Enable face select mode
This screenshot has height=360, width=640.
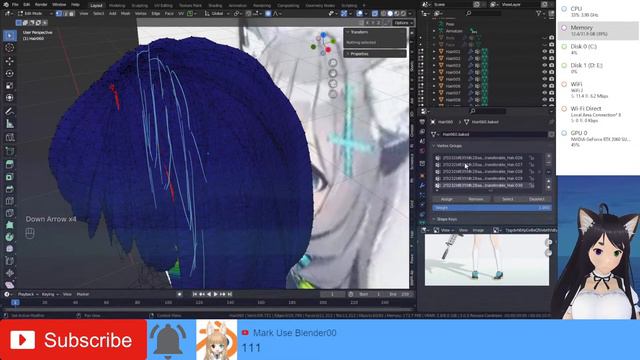pyautogui.click(x=72, y=13)
